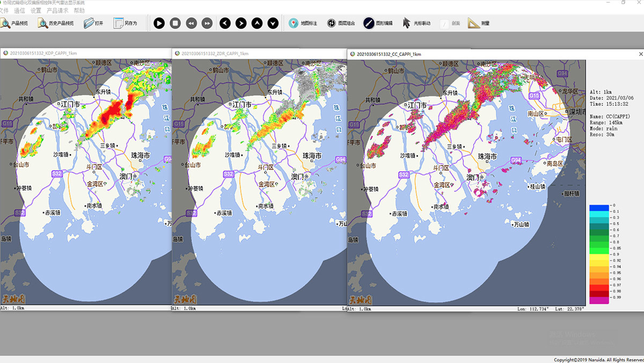Click the Play playback button
644x363 pixels.
click(x=159, y=23)
